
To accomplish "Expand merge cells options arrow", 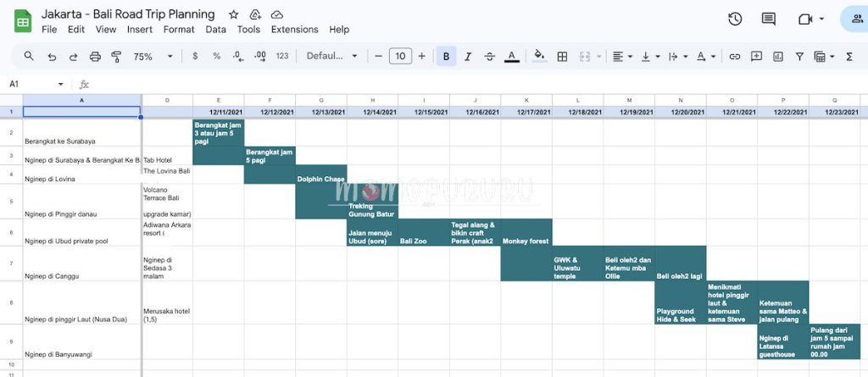I will point(599,57).
